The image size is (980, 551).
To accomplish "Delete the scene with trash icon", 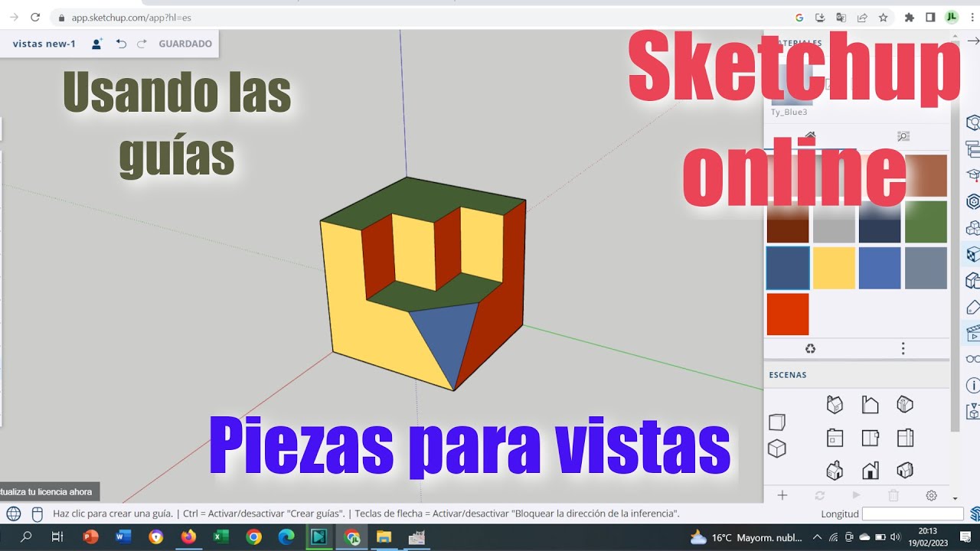I will pos(893,496).
